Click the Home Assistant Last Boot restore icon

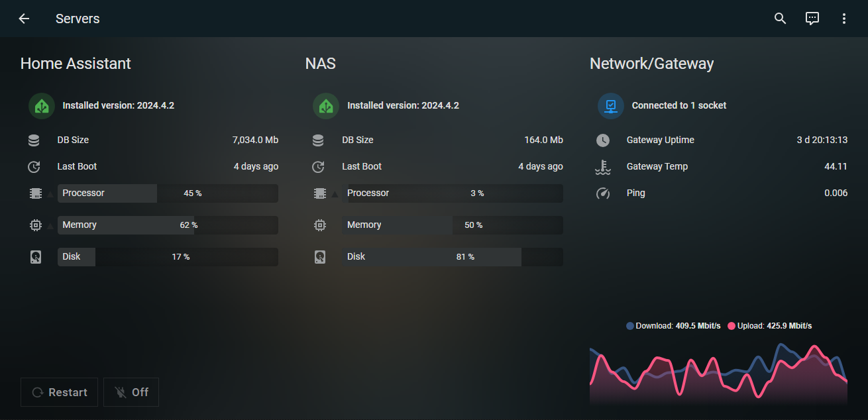pos(34,167)
